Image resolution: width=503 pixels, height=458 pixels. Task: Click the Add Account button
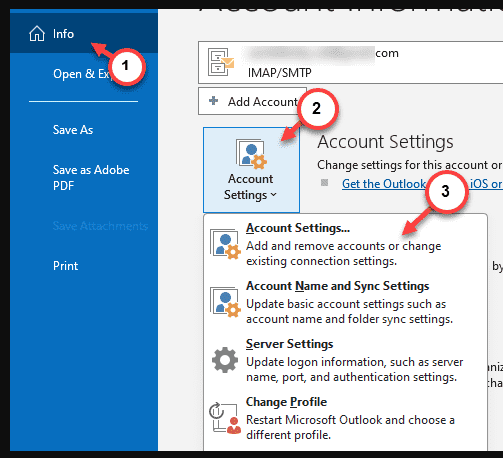[x=252, y=101]
